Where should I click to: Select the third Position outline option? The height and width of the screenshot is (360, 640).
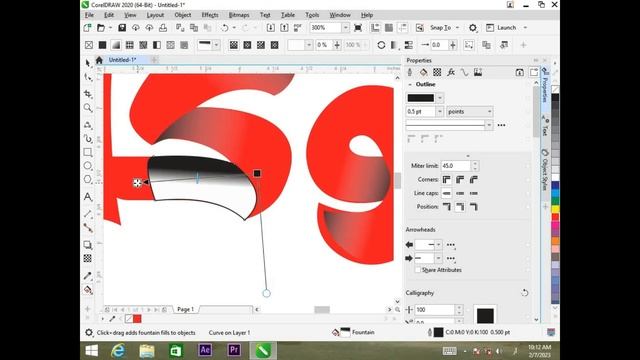[473, 207]
